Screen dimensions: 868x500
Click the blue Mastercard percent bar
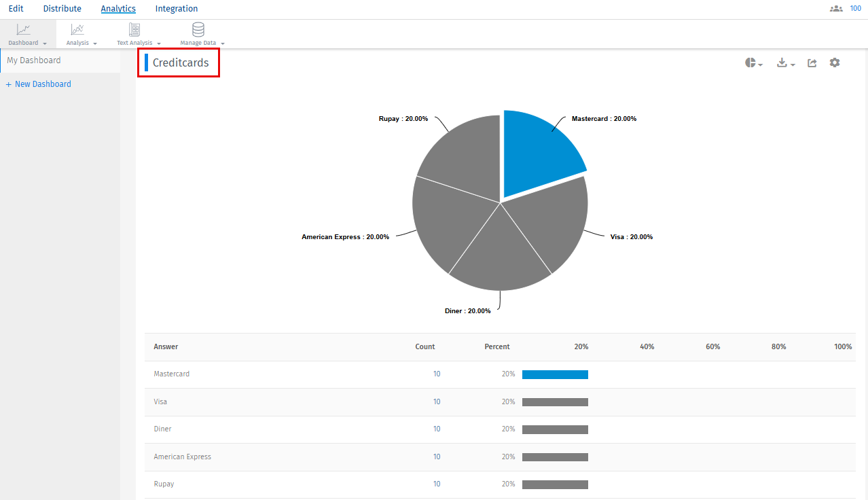(555, 374)
